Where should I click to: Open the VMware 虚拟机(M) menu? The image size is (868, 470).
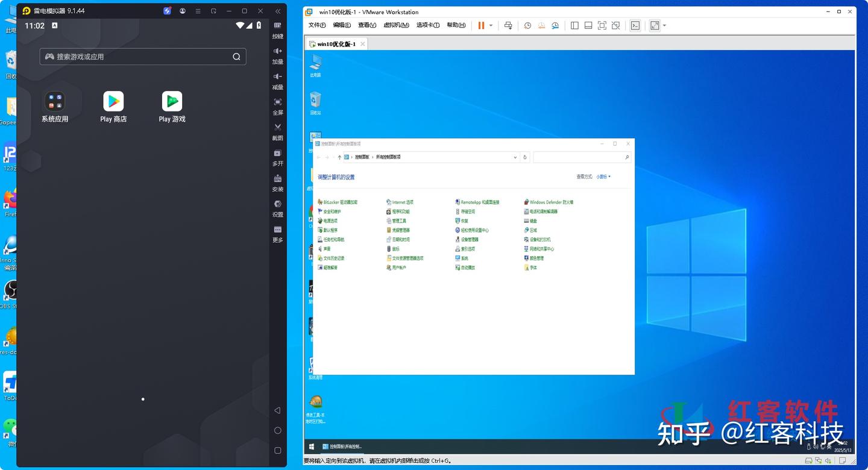pyautogui.click(x=396, y=25)
